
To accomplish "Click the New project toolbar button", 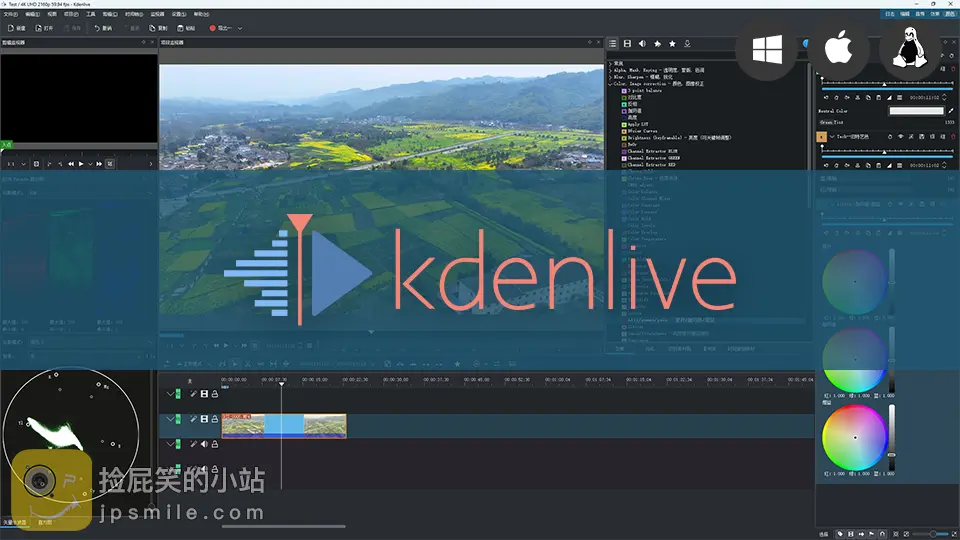I will click(17, 28).
